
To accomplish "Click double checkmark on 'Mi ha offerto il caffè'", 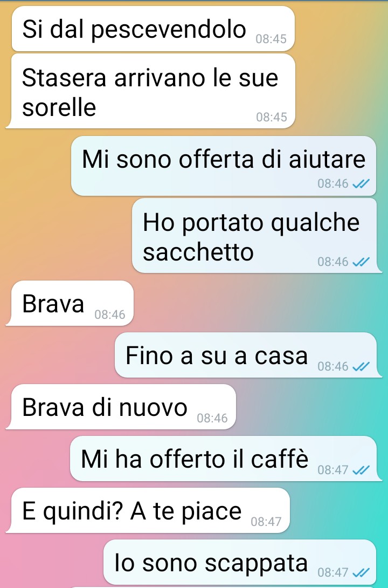I will point(362,470).
